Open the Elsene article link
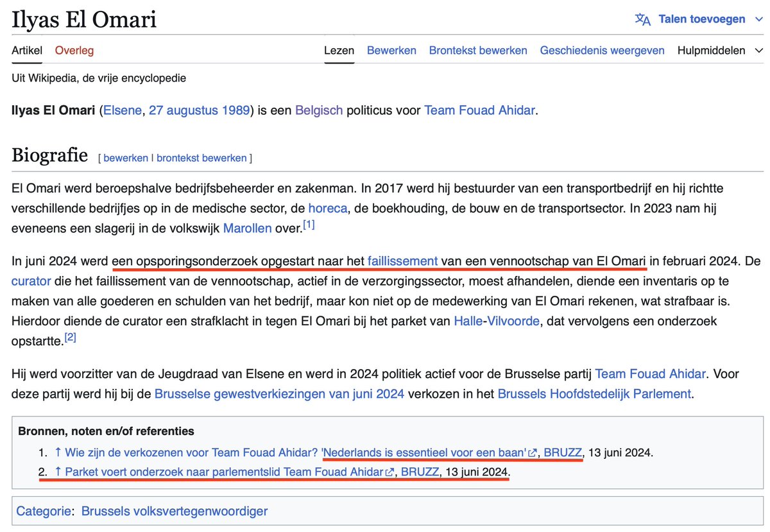This screenshot has height=532, width=770. tap(123, 110)
